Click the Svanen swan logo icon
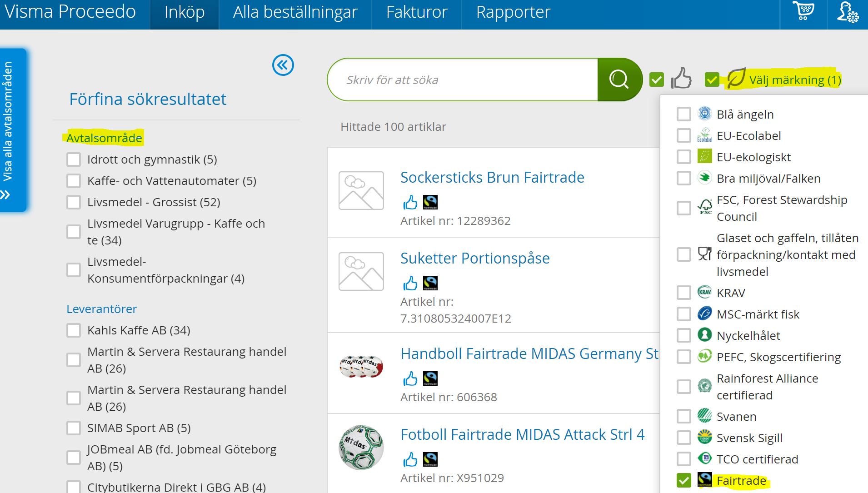Image resolution: width=868 pixels, height=493 pixels. pyautogui.click(x=704, y=416)
